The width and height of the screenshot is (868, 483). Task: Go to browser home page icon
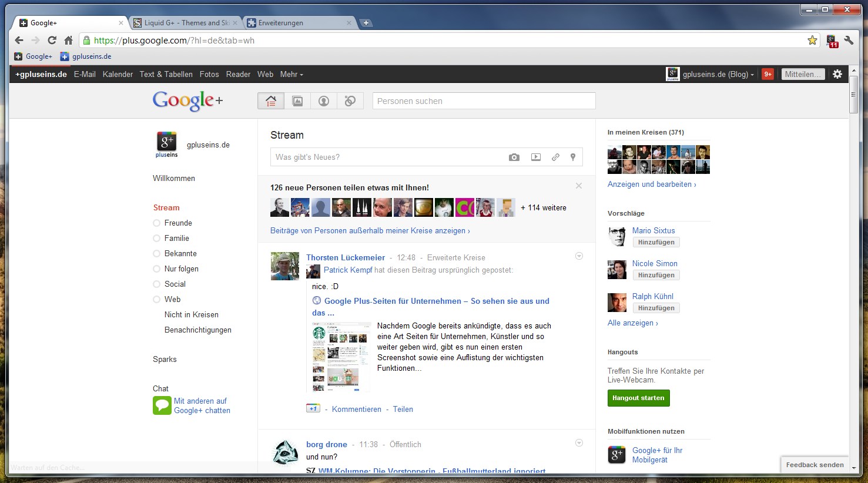68,40
